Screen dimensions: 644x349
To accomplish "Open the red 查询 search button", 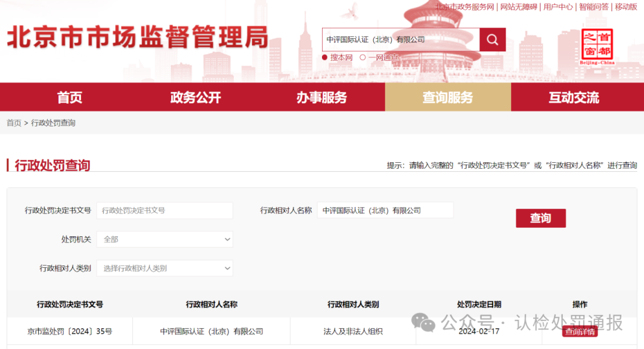I will click(x=540, y=218).
